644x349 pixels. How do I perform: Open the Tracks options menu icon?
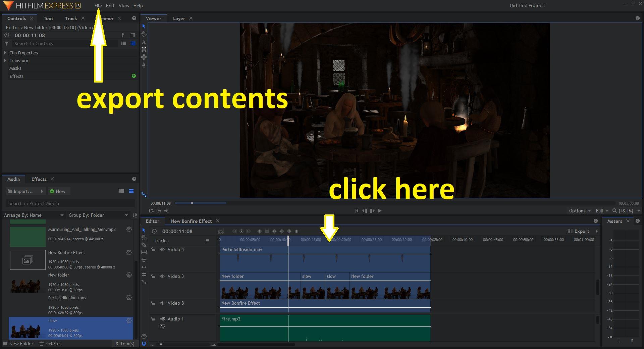tap(208, 241)
